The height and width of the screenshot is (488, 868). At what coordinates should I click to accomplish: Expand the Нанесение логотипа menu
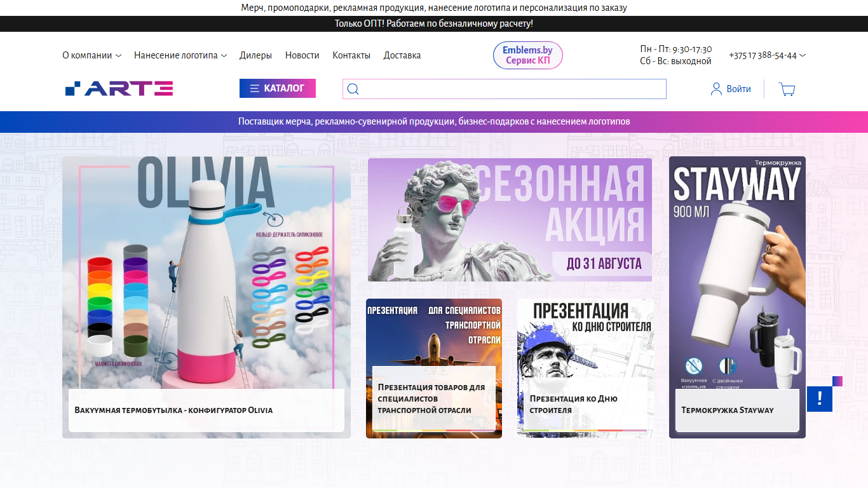pyautogui.click(x=180, y=55)
